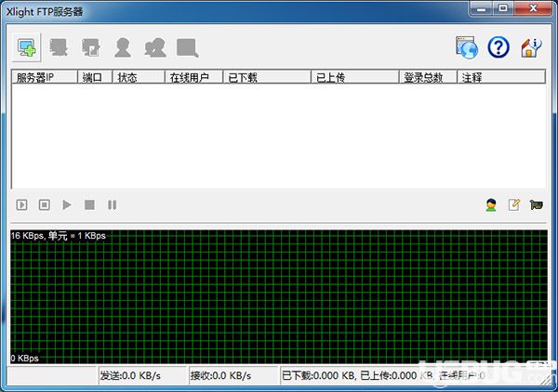Start all servers with boxed play icon
The image size is (558, 392).
pos(21,204)
